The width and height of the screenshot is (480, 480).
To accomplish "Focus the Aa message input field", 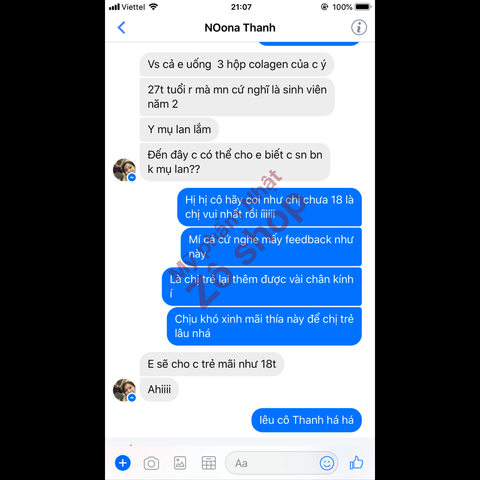I will (x=282, y=463).
